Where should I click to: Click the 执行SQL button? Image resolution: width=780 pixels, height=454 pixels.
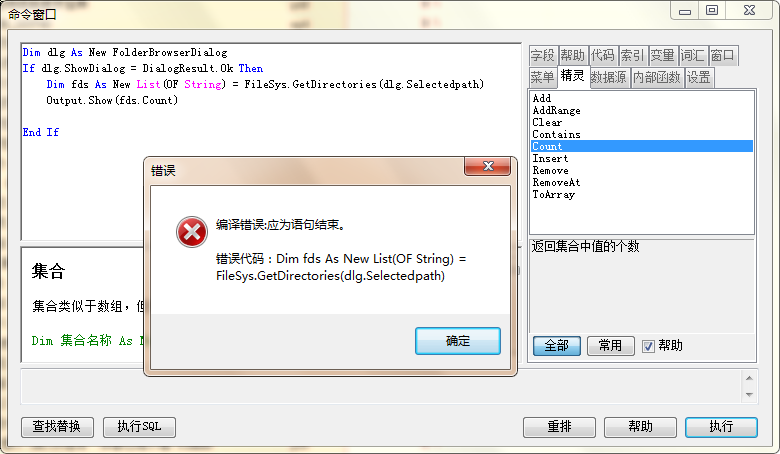click(139, 427)
